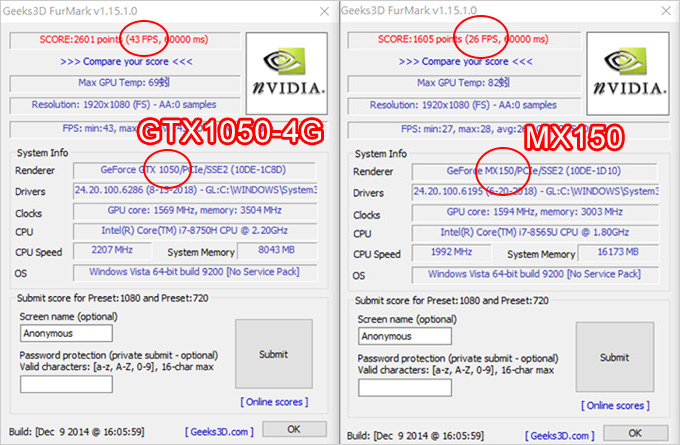Image resolution: width=680 pixels, height=445 pixels.
Task: Select SCORE:2601 points text
Action: click(x=81, y=39)
